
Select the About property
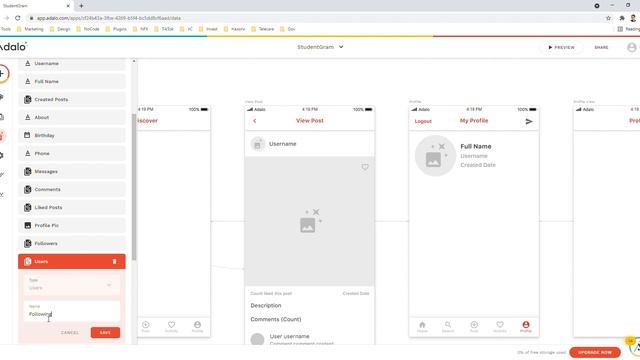click(x=72, y=118)
